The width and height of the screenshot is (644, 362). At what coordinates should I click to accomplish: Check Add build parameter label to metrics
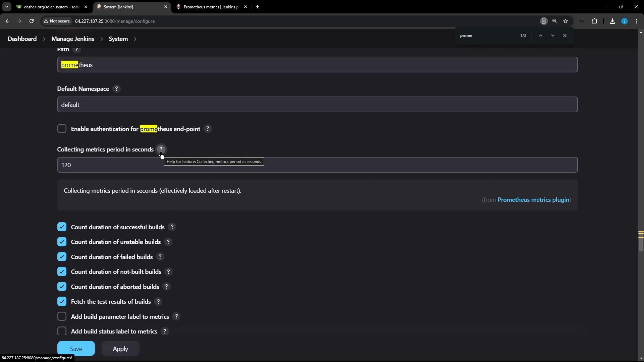point(62,316)
